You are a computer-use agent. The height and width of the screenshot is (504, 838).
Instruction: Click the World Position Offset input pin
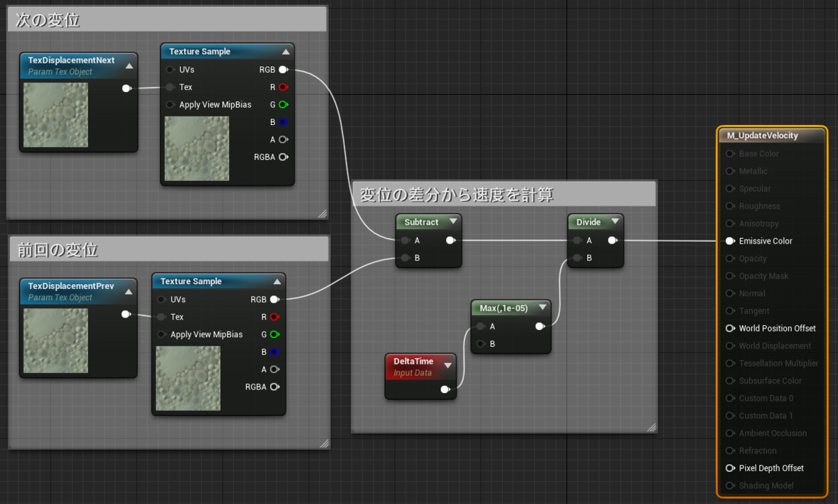coord(730,328)
